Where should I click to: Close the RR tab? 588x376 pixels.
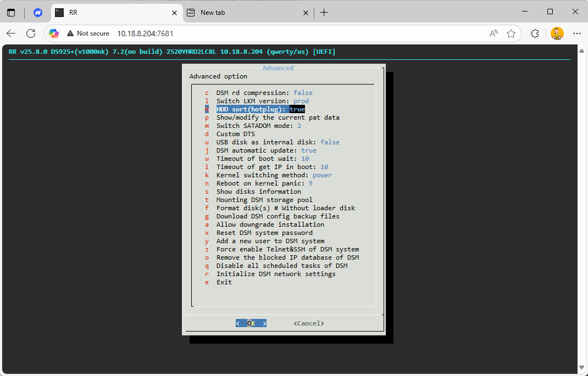(174, 13)
